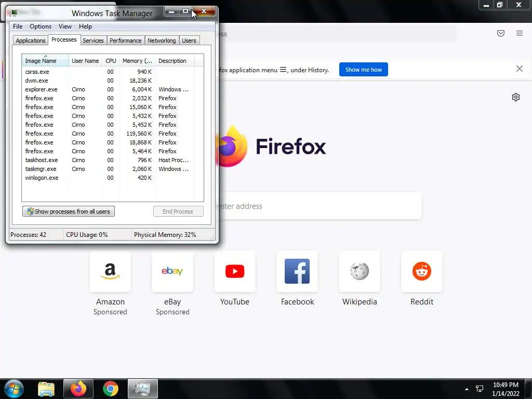The image size is (532, 399).
Task: Click the Task Manager title bar icon
Action: pos(14,13)
